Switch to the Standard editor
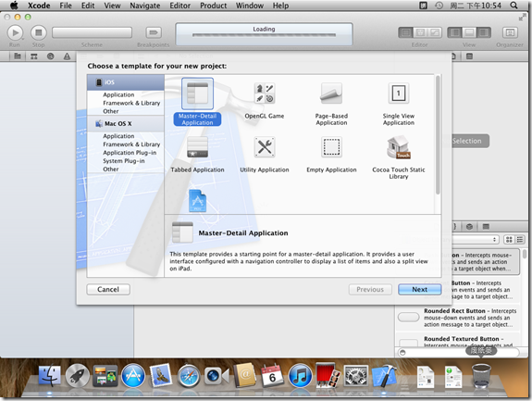532x401 pixels. [405, 32]
